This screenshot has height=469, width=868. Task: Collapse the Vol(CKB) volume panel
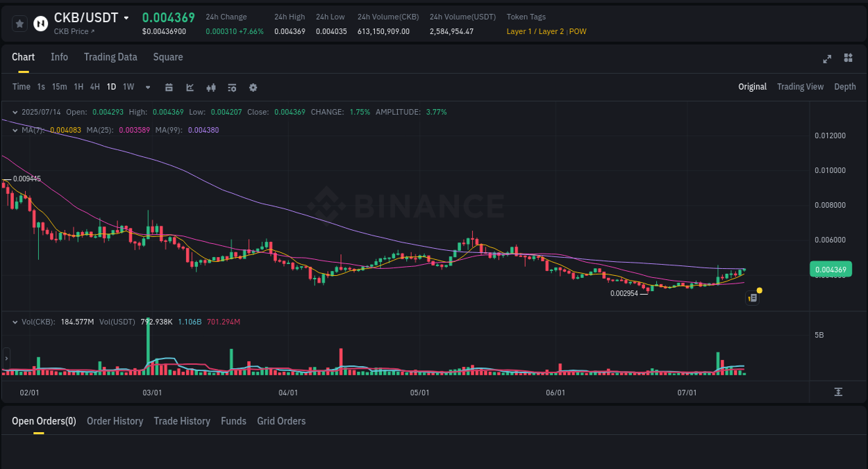click(15, 322)
